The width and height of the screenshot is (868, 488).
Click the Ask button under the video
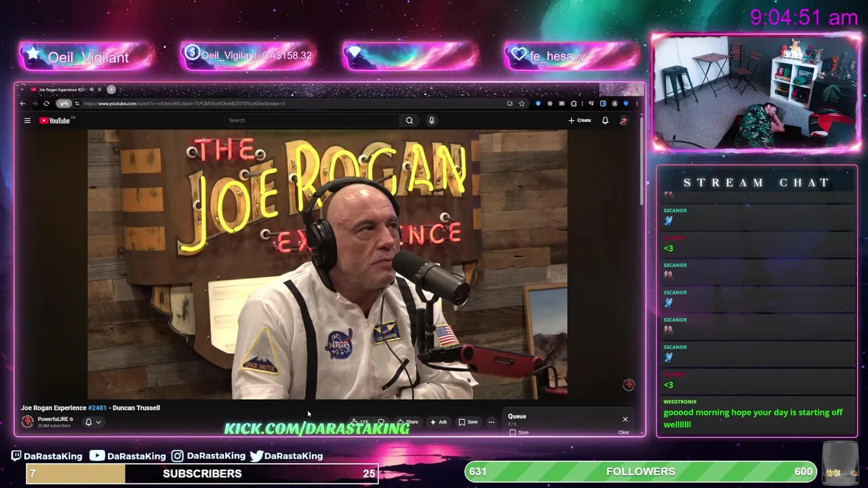click(438, 422)
